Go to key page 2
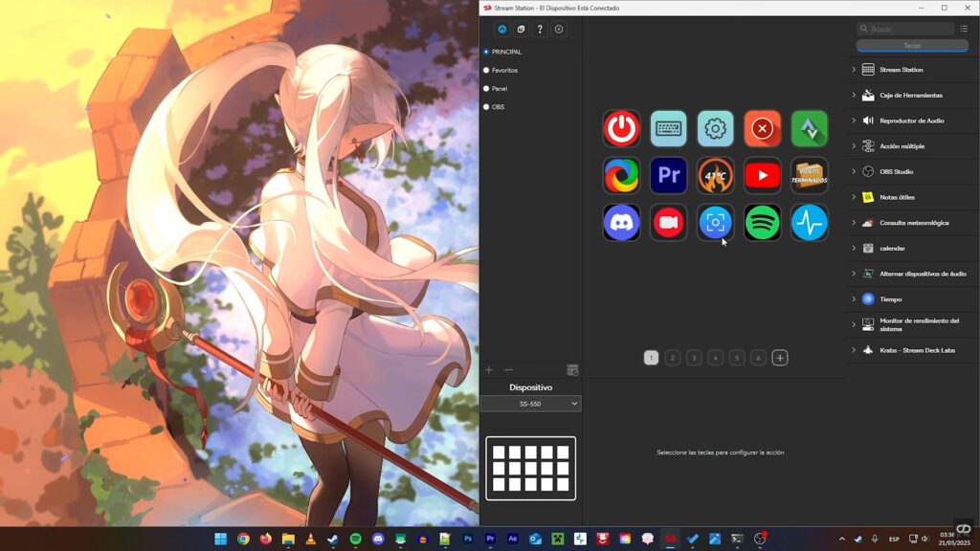This screenshot has height=551, width=980. coord(673,358)
